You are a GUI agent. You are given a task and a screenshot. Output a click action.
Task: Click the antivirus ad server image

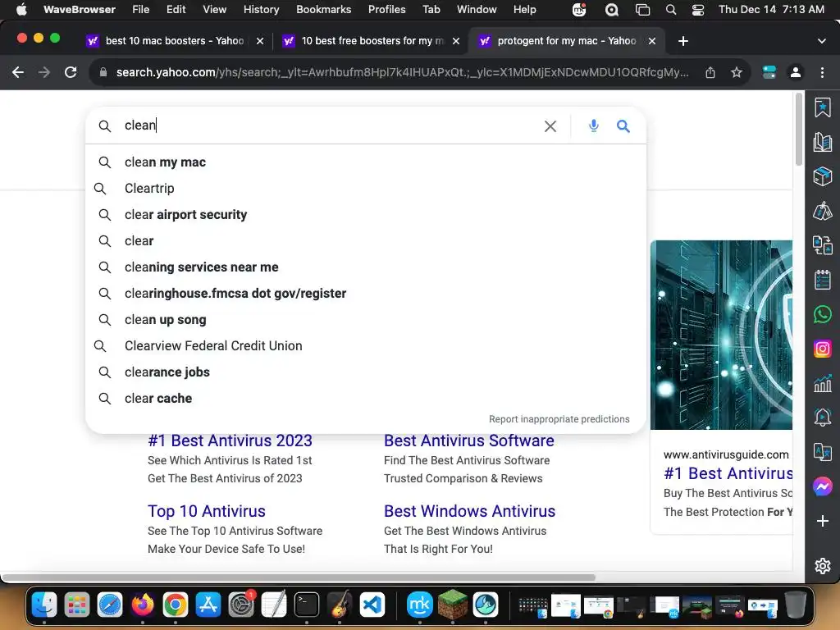point(721,335)
